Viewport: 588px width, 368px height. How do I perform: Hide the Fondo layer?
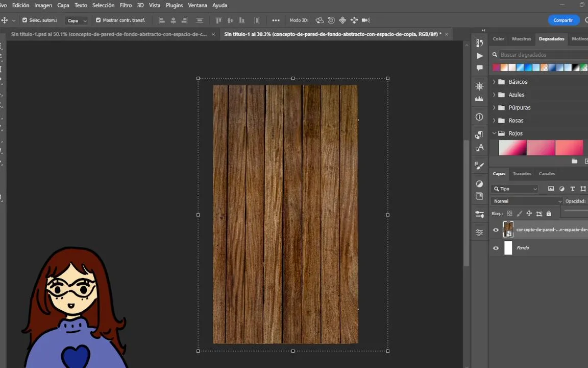pyautogui.click(x=496, y=248)
